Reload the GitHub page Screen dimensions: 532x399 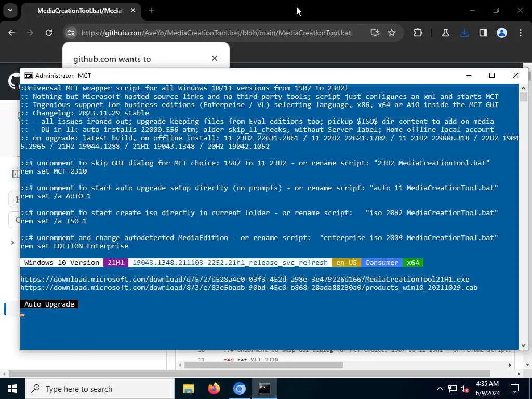click(x=49, y=33)
